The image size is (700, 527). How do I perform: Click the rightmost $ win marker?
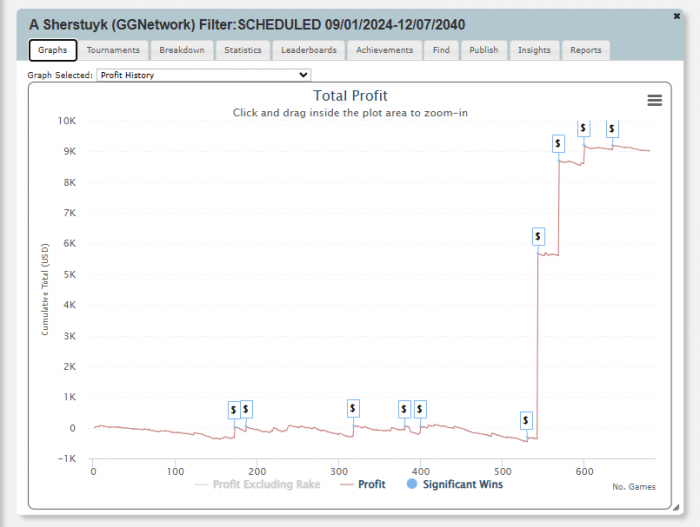[x=612, y=129]
